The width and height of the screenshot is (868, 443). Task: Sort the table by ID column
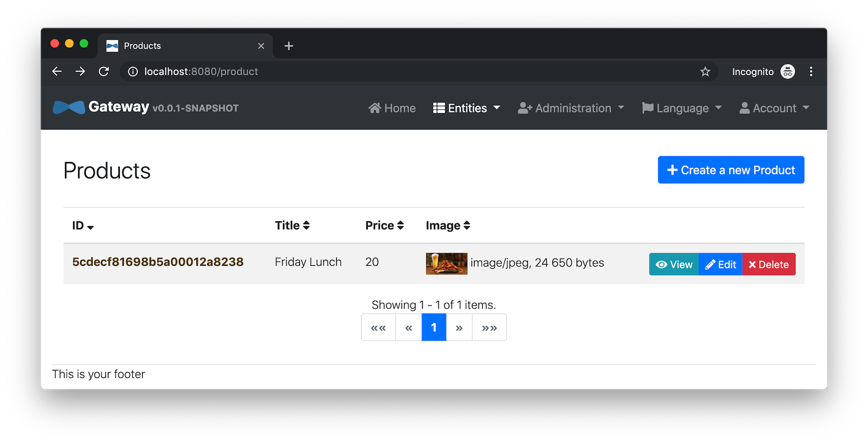[83, 226]
